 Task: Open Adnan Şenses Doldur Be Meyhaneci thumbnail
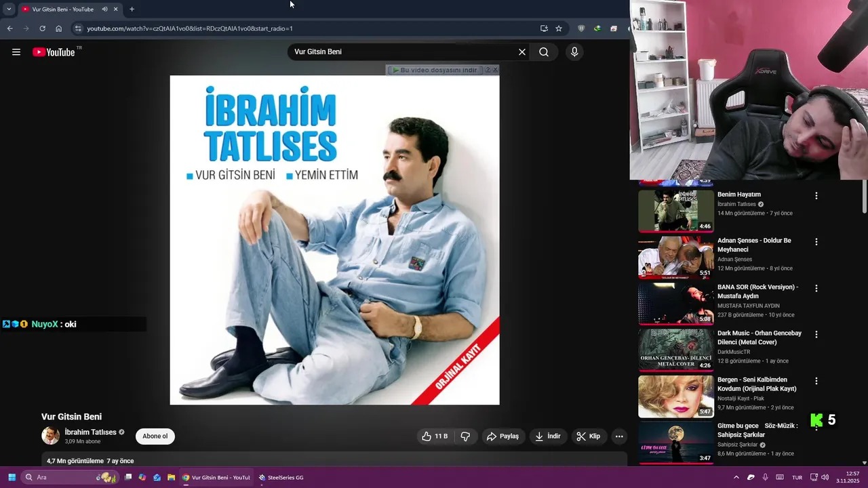point(676,258)
